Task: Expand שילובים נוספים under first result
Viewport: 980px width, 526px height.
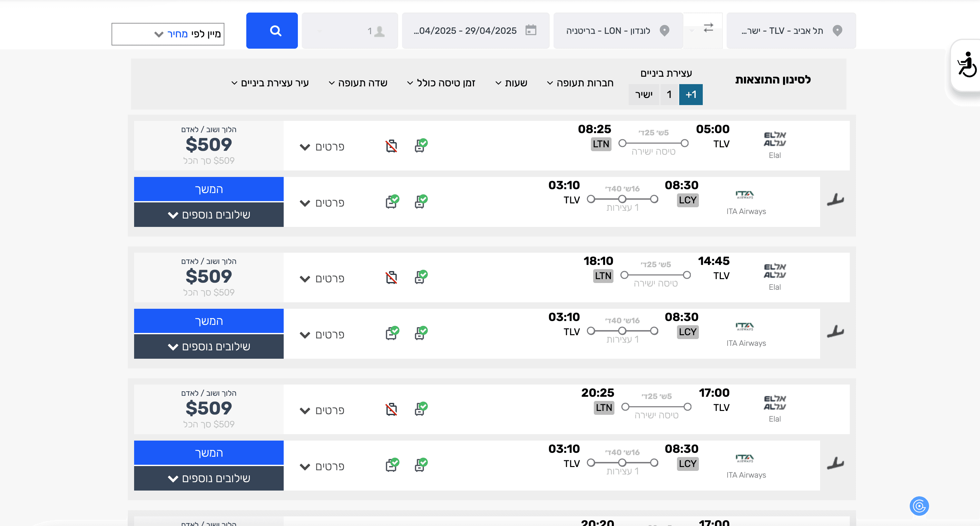Action: coord(209,215)
